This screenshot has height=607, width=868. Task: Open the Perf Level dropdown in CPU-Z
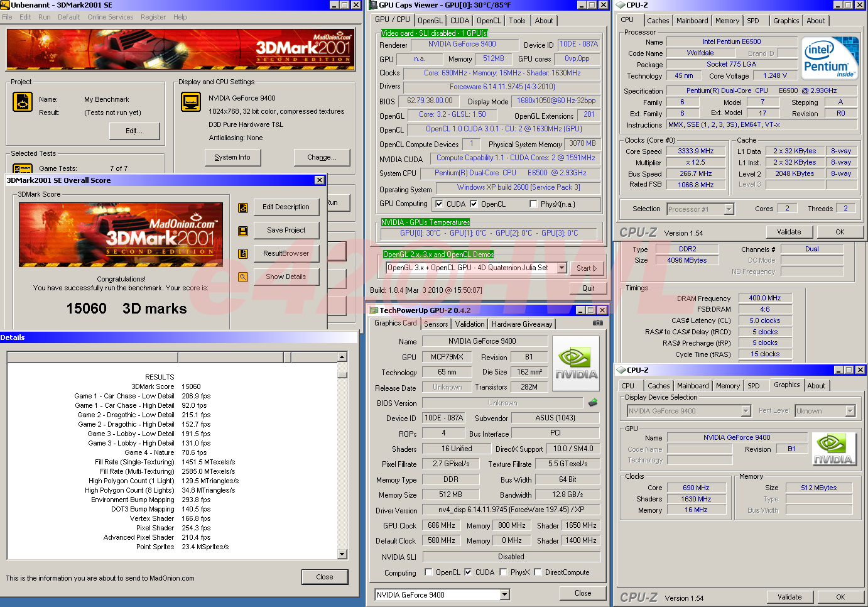pyautogui.click(x=850, y=411)
